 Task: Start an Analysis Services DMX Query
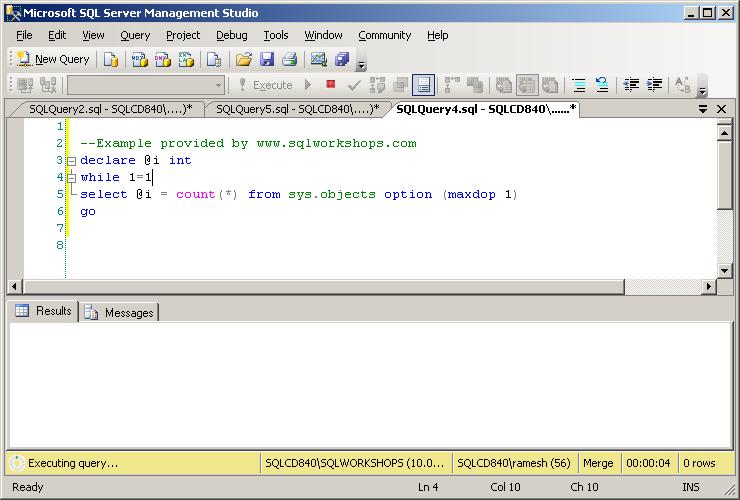pos(163,59)
